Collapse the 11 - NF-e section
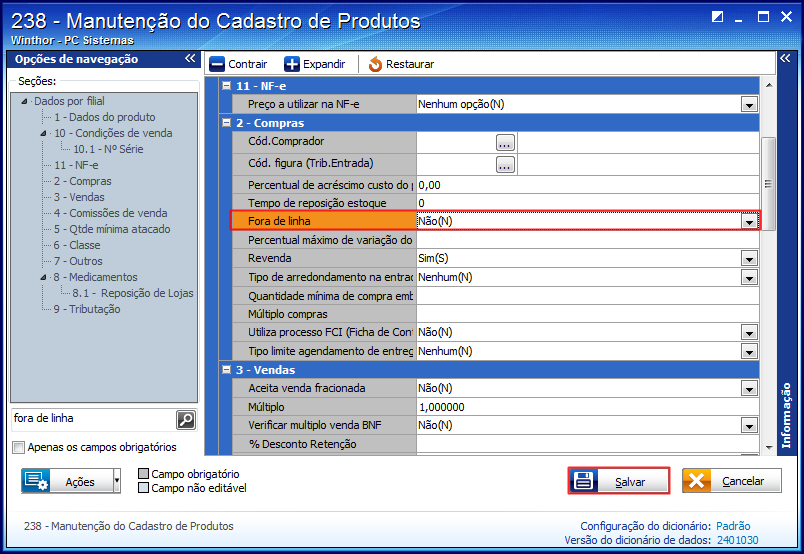Screen dimensions: 804x554 pyautogui.click(x=227, y=86)
